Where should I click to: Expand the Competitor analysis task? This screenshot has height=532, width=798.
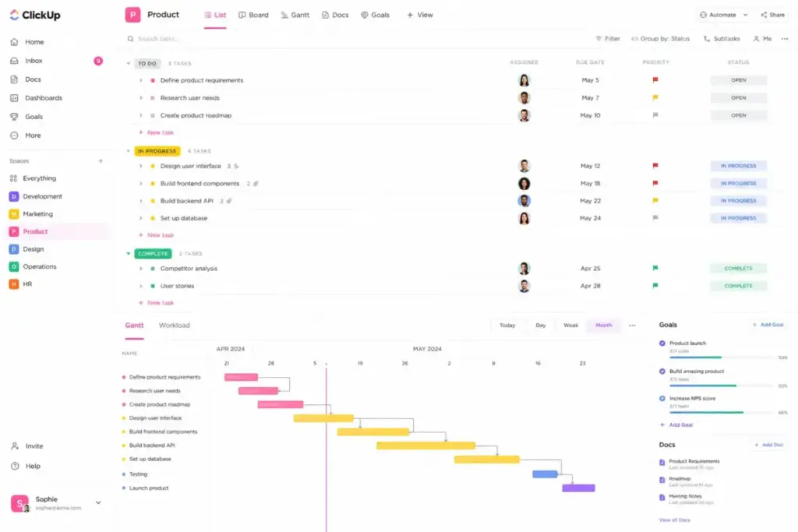[141, 269]
